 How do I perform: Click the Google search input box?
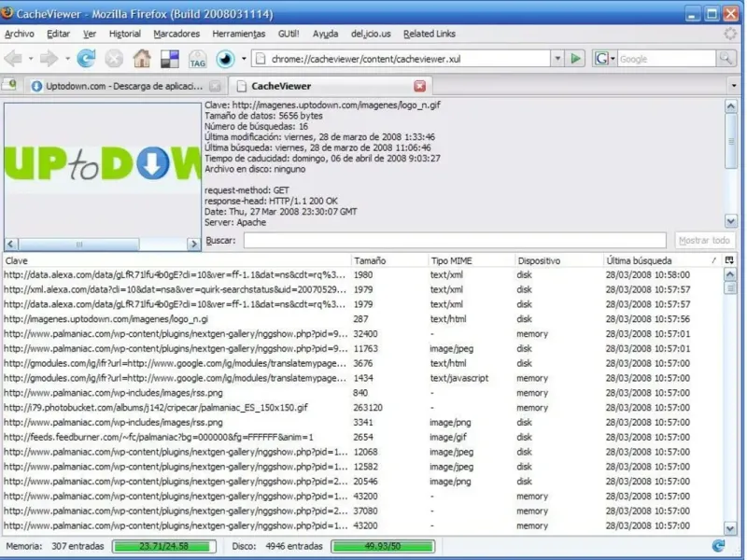click(667, 59)
